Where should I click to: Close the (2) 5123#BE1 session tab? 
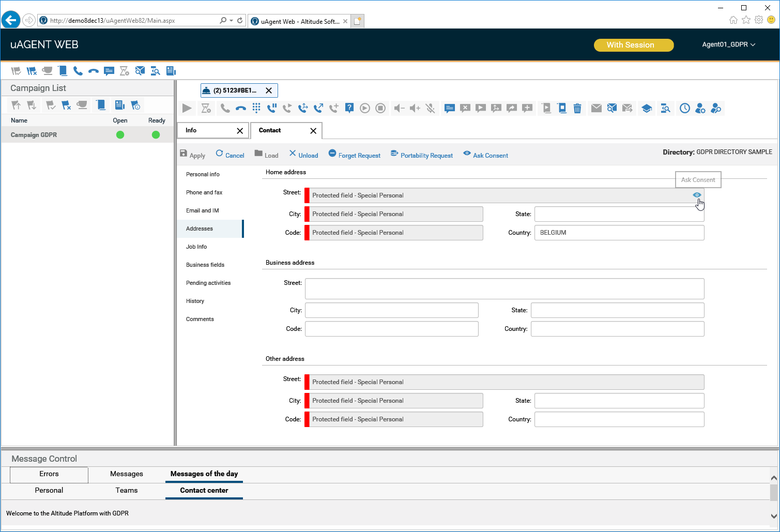click(269, 90)
